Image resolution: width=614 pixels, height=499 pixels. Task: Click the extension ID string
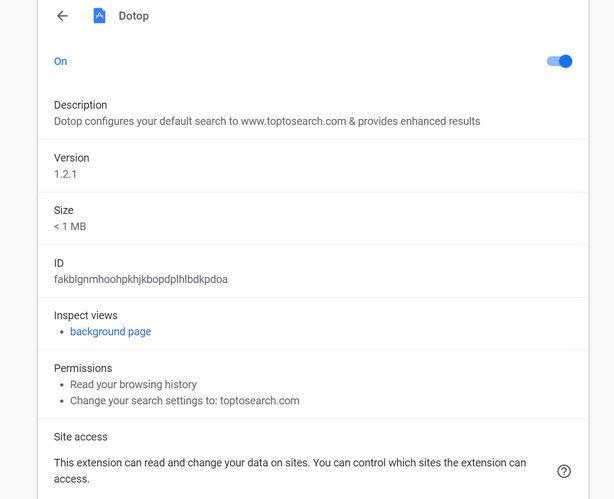[141, 280]
